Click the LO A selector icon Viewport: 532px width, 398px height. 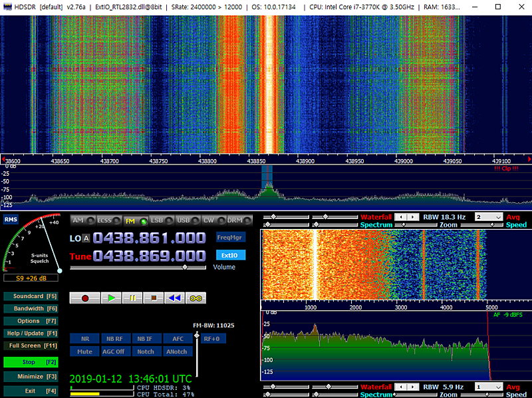pyautogui.click(x=86, y=238)
